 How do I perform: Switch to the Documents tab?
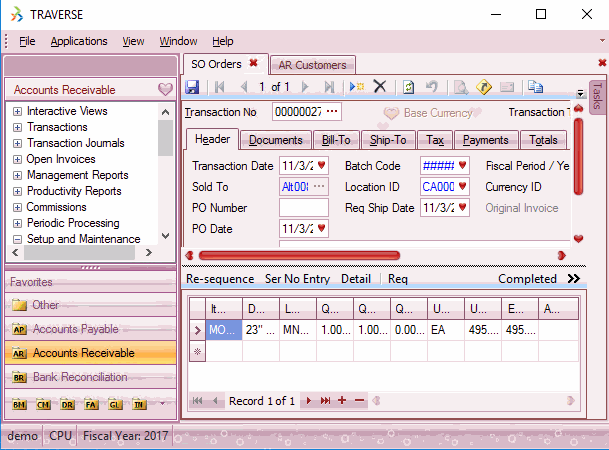pyautogui.click(x=275, y=140)
